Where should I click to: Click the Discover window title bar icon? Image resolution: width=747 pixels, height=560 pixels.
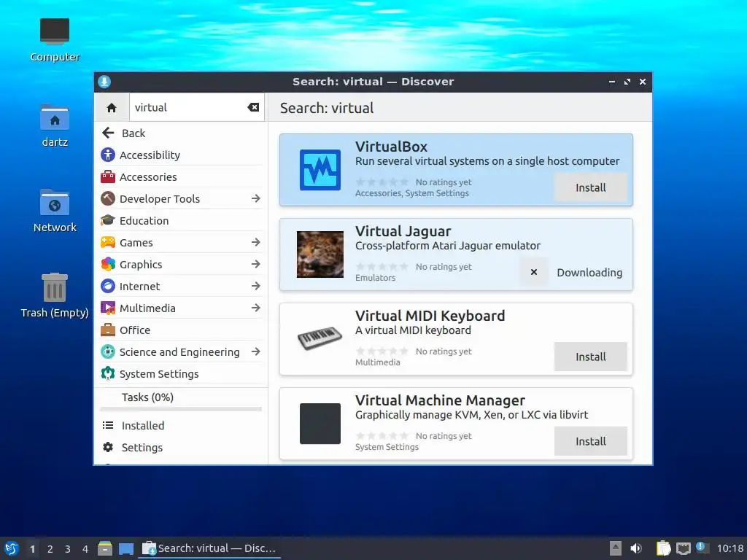pyautogui.click(x=104, y=82)
